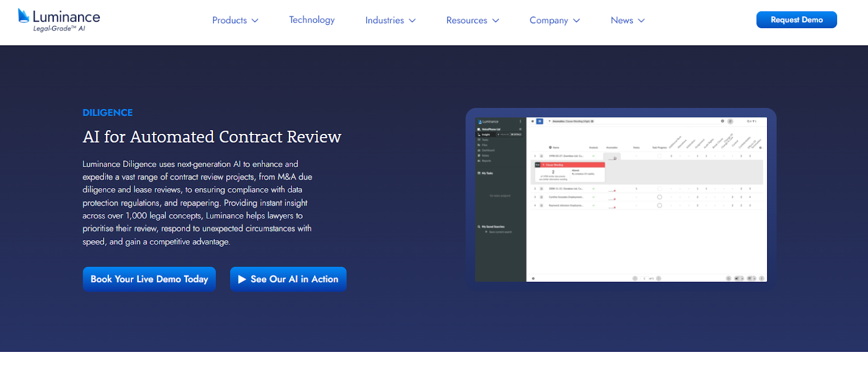
Task: Go to the Technology page
Action: tap(312, 20)
